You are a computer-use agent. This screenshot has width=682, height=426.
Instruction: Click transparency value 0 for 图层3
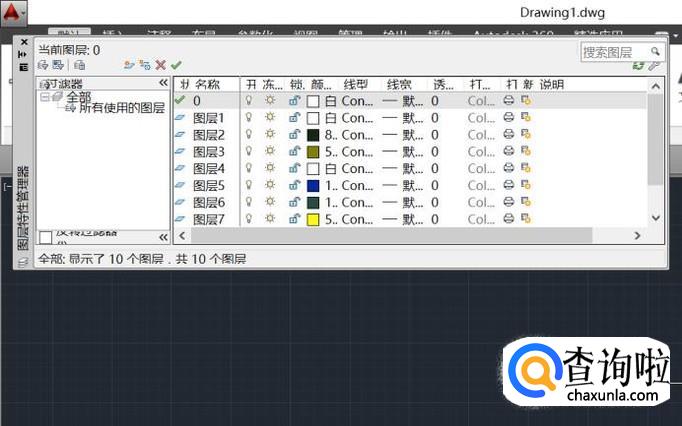click(x=435, y=152)
